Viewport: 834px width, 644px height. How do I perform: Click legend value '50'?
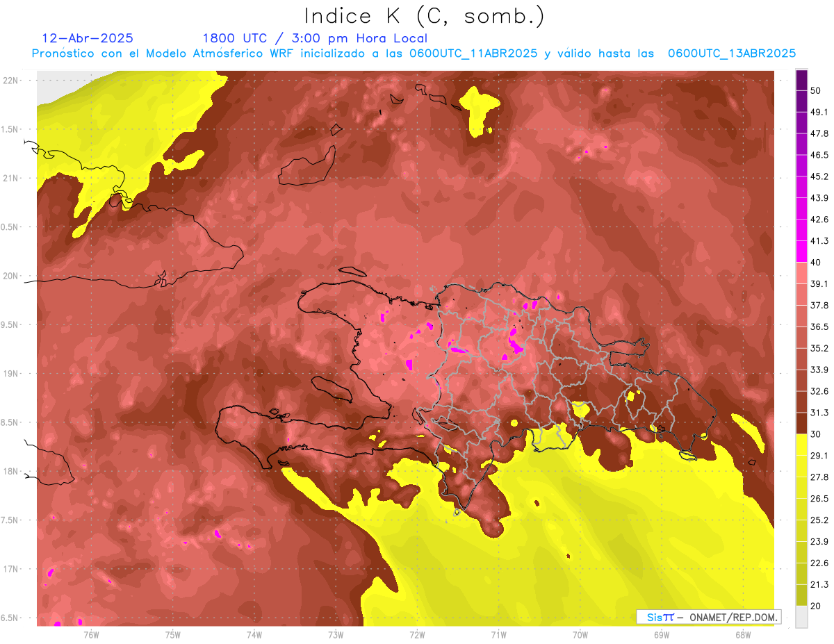[x=817, y=90]
